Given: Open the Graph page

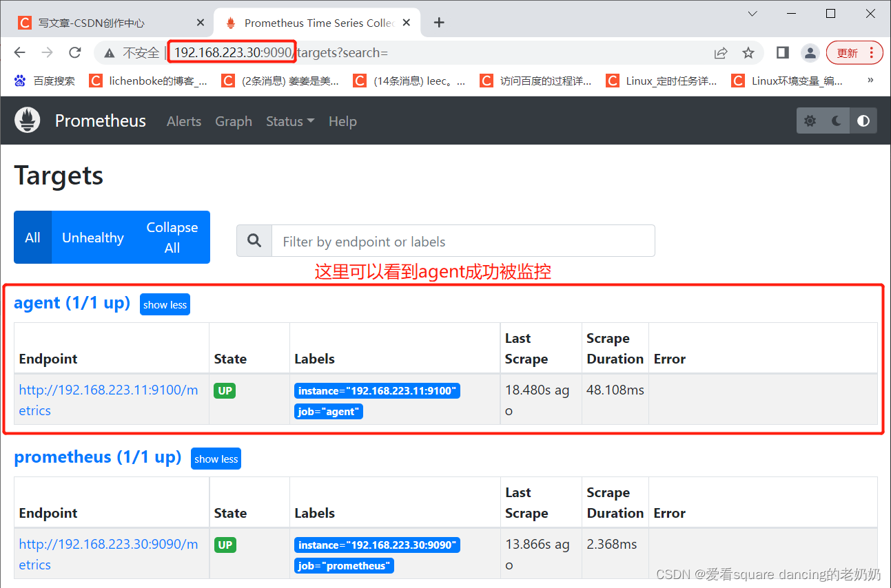Looking at the screenshot, I should point(234,121).
